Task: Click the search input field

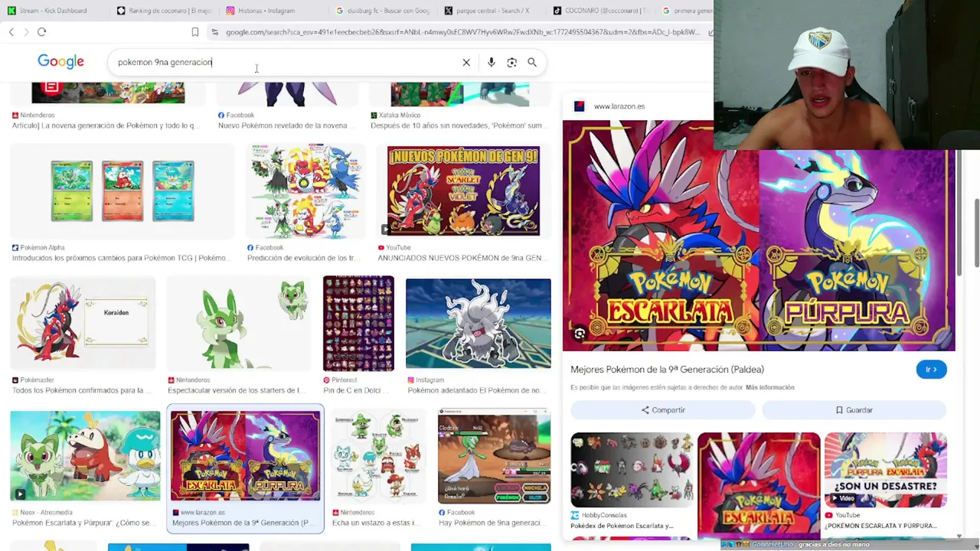Action: (283, 63)
